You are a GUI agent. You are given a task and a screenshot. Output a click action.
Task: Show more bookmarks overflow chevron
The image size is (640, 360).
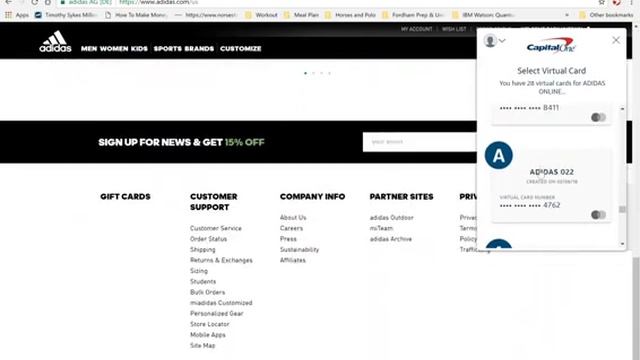[567, 15]
